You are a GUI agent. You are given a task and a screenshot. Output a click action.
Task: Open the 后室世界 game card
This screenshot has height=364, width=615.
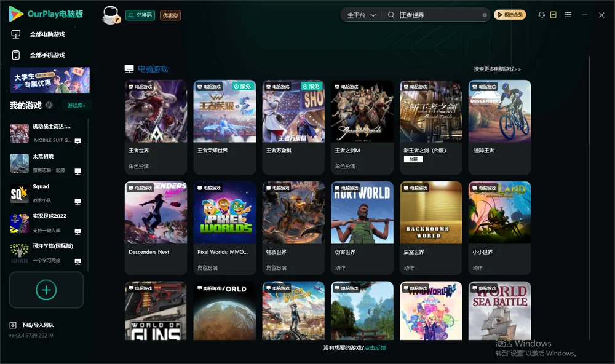click(430, 228)
